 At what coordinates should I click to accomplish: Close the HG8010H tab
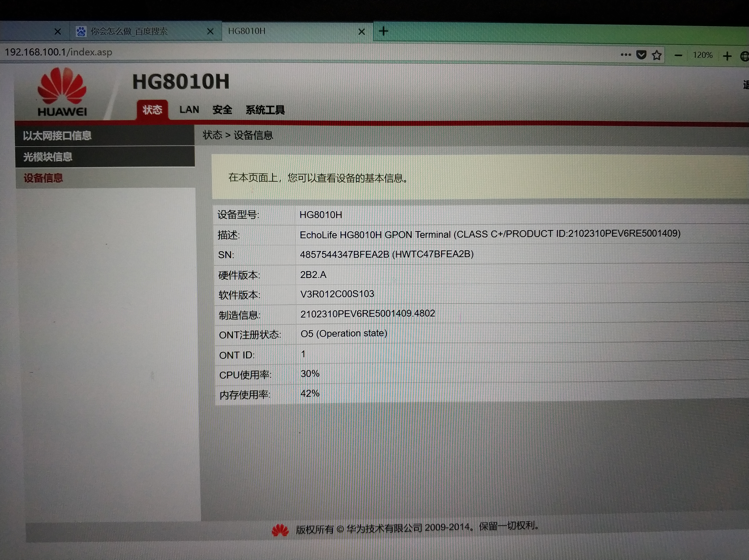click(x=361, y=32)
